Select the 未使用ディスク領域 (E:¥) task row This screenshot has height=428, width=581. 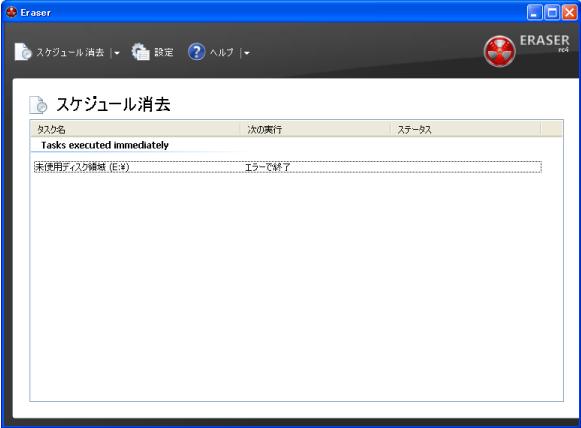tap(288, 167)
